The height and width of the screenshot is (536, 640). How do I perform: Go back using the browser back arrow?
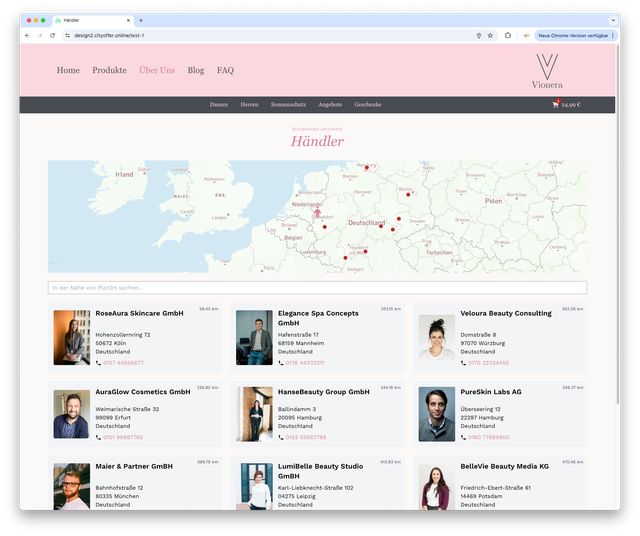click(x=27, y=35)
